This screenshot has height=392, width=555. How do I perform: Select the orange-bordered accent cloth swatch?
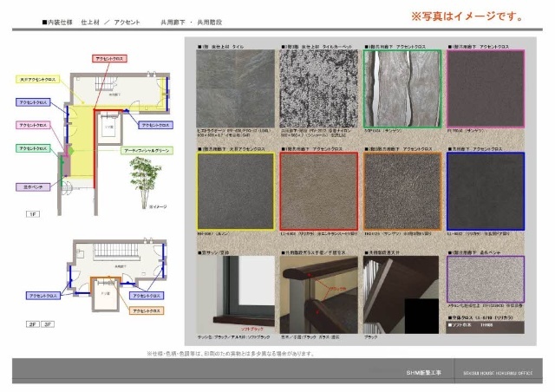[x=402, y=191]
